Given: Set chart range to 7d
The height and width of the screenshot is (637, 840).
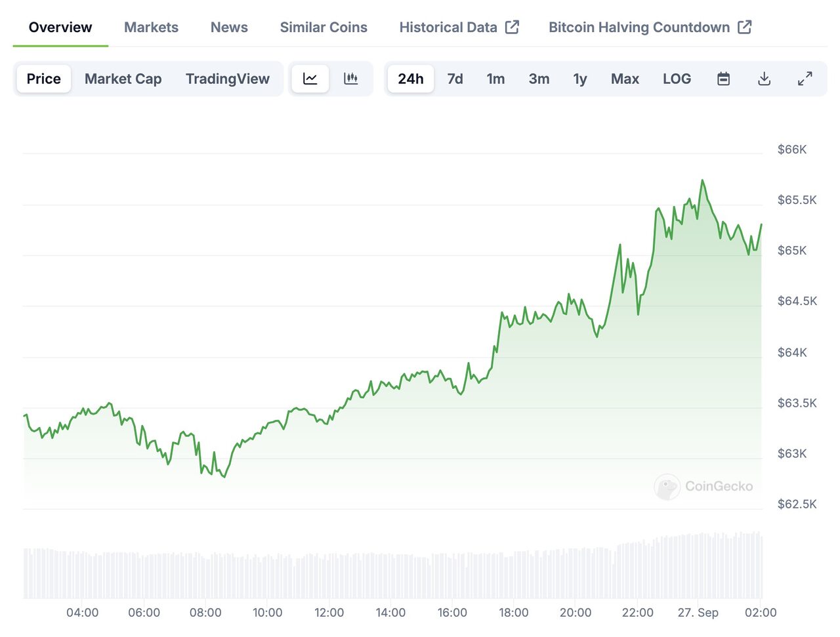Looking at the screenshot, I should pos(455,79).
